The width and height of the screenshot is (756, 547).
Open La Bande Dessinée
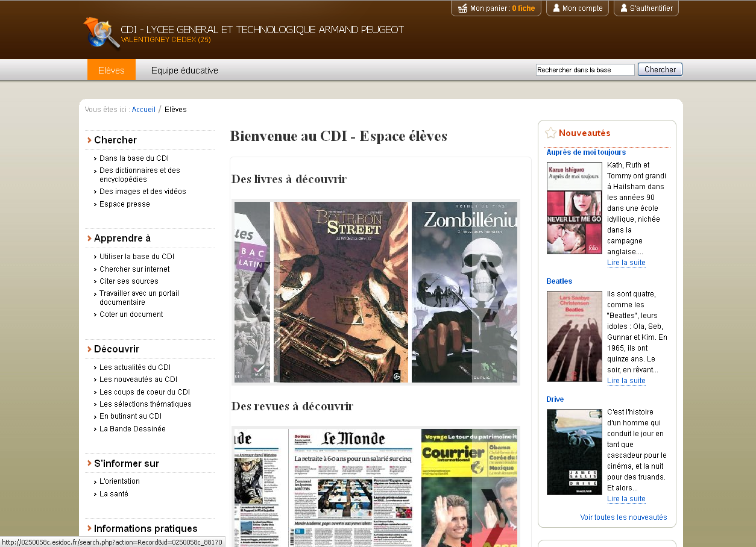(x=133, y=429)
